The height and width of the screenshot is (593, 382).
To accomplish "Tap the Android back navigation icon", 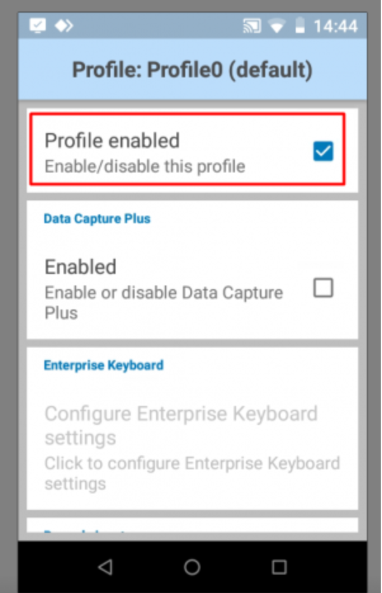I will tap(105, 567).
